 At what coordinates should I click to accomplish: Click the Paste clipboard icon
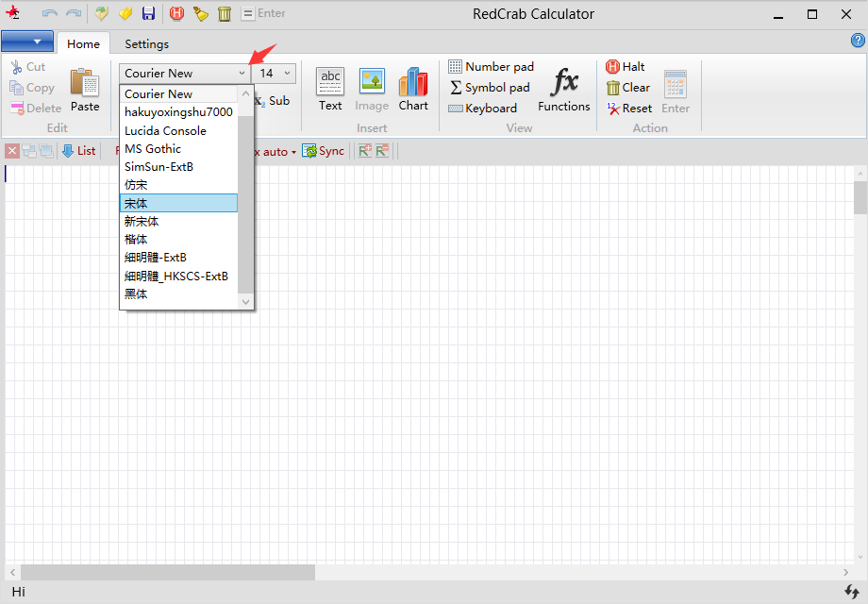(x=85, y=90)
